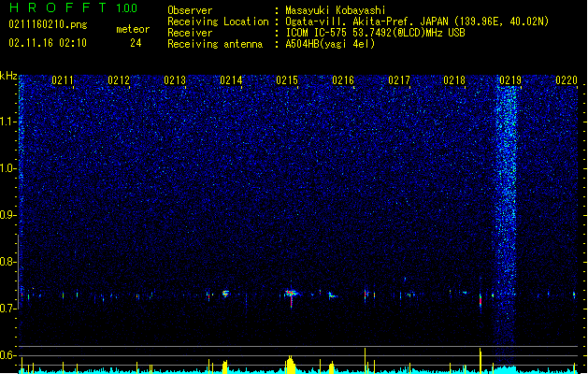Click the "meteor" count label
Screen dimensions: 588x374
(133, 29)
